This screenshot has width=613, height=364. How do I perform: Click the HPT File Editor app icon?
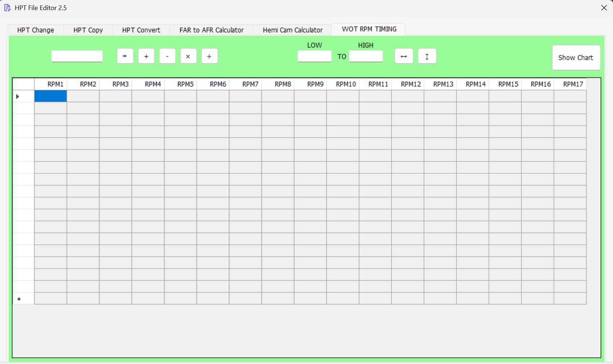point(7,8)
